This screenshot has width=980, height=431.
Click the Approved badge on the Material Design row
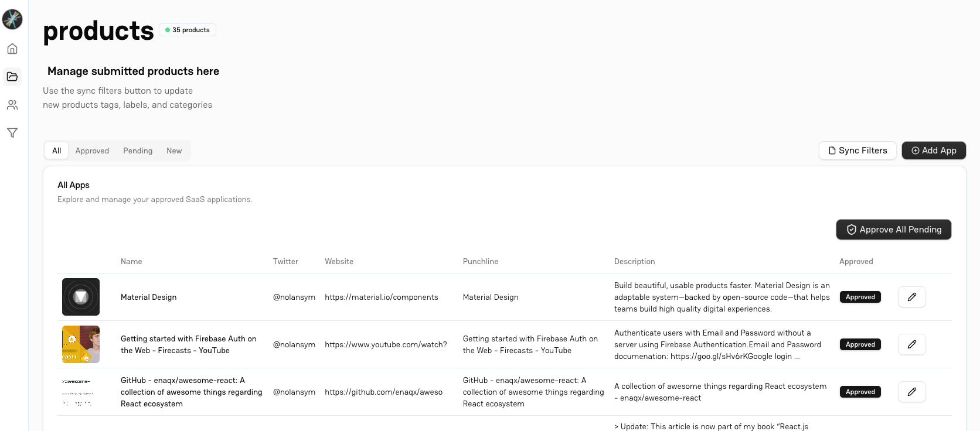pos(860,297)
